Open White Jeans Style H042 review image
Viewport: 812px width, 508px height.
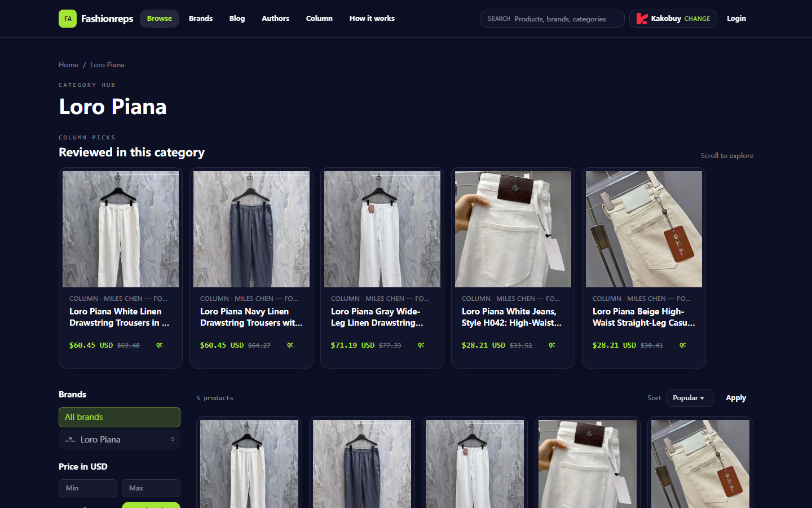[513, 229]
